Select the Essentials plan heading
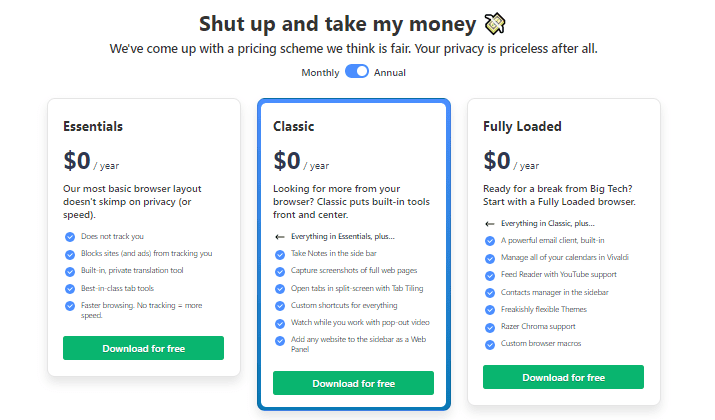The width and height of the screenshot is (715, 420). point(93,126)
